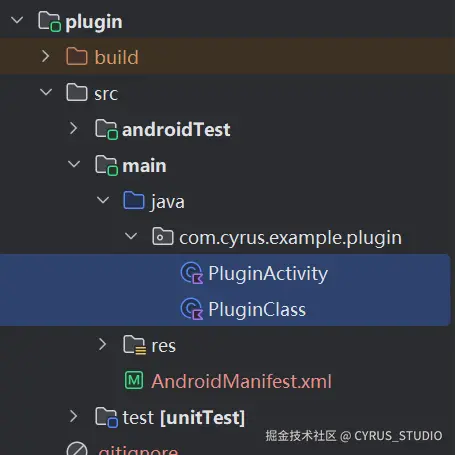The image size is (455, 455).
Task: Collapse the main folder chevron
Action: point(74,164)
